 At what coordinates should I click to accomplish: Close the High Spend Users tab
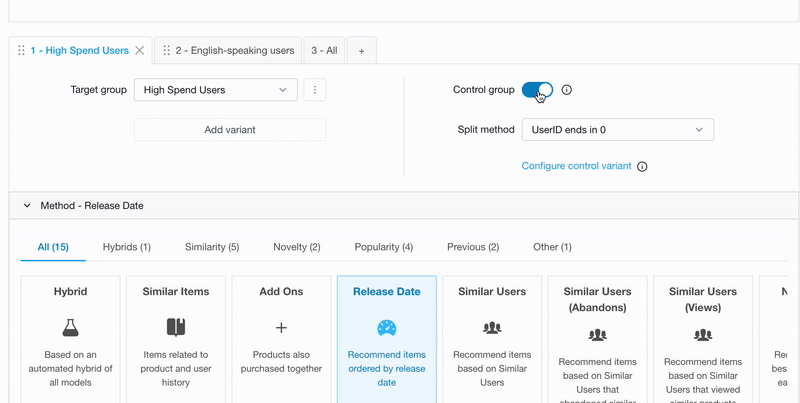click(x=139, y=51)
